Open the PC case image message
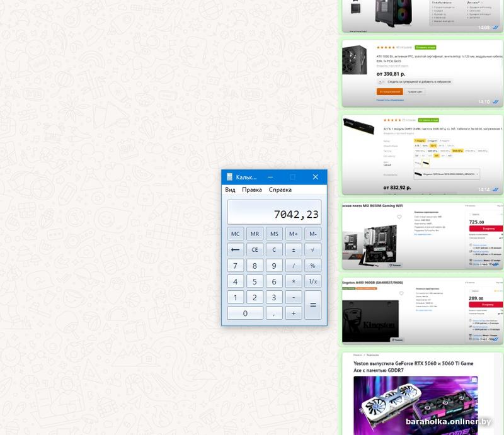 point(422,16)
